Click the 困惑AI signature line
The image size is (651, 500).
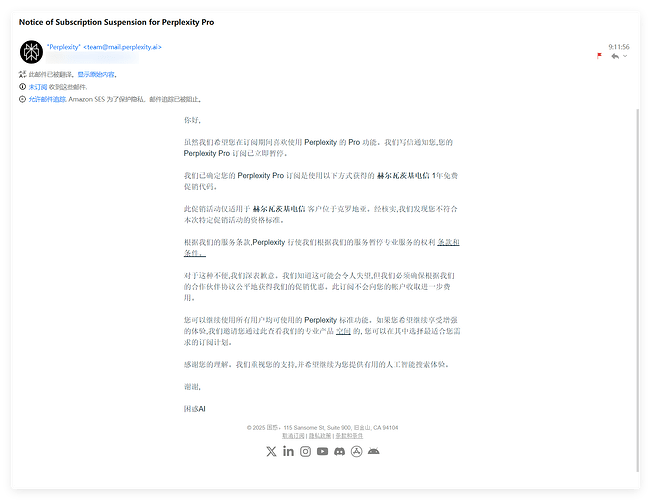(195, 409)
